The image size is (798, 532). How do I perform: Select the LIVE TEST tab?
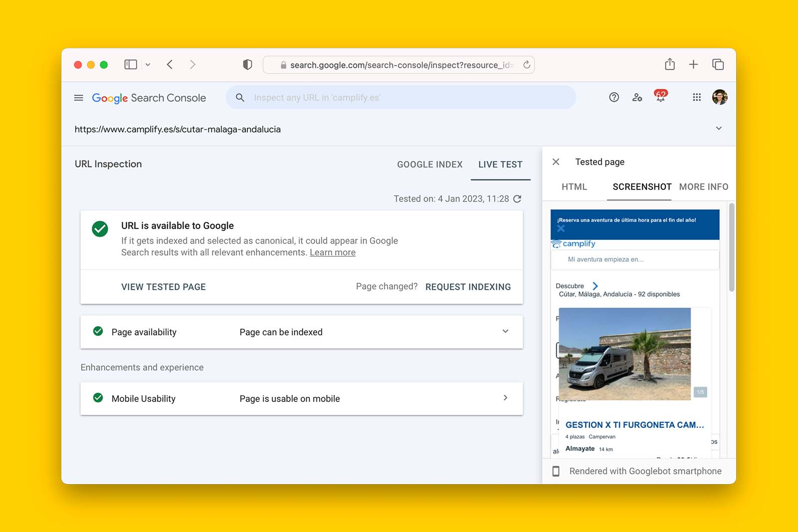pos(500,165)
